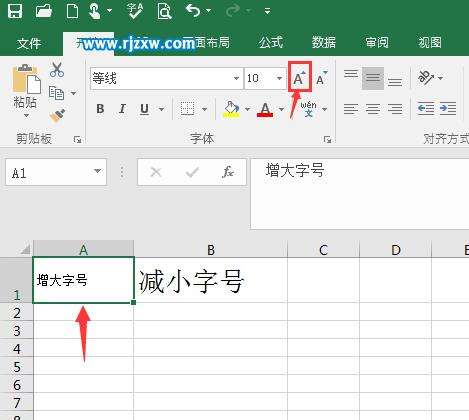Open the font name dropdown arrow
This screenshot has width=469, height=420.
tap(236, 78)
